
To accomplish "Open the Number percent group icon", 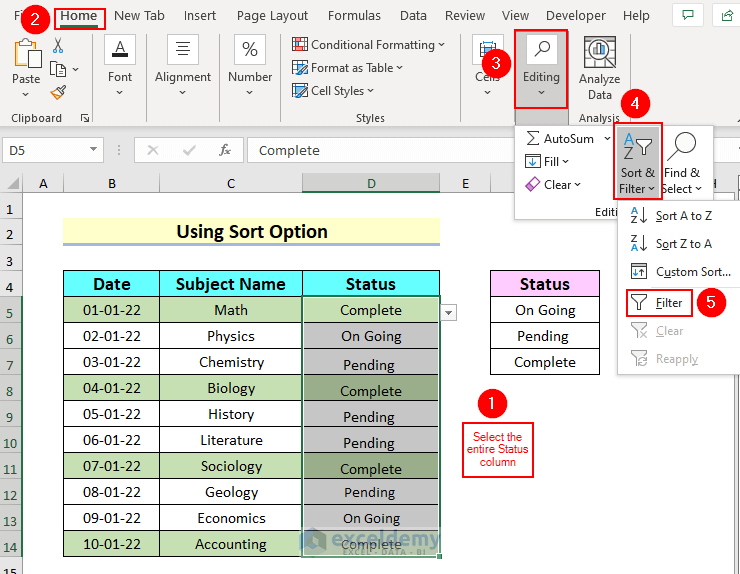I will click(250, 50).
